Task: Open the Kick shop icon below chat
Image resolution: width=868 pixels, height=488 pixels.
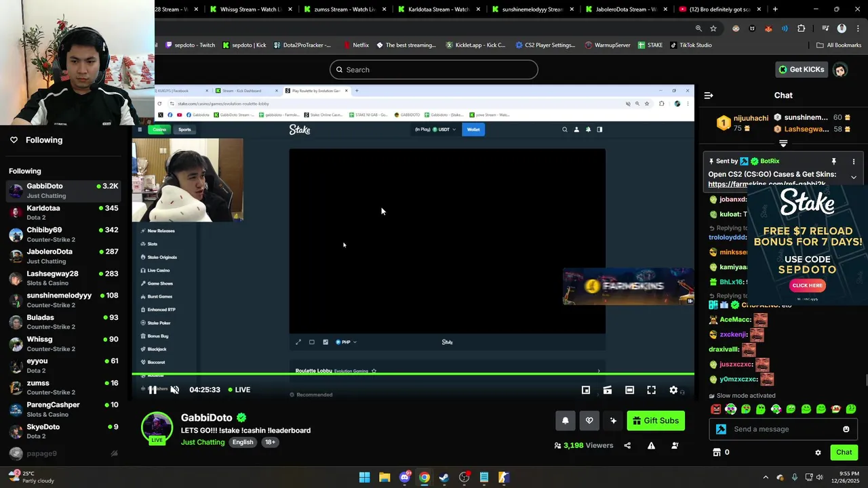Action: point(716,452)
